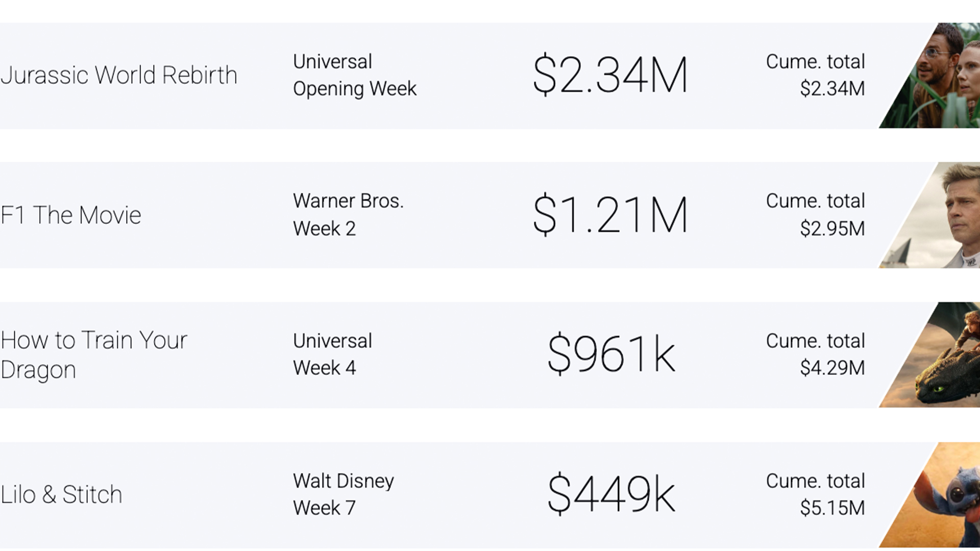Select the Walt Disney distributor label
The image size is (980, 551).
tap(344, 481)
